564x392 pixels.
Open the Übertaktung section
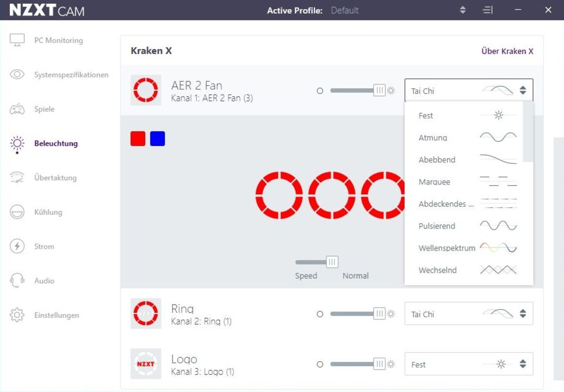point(56,178)
